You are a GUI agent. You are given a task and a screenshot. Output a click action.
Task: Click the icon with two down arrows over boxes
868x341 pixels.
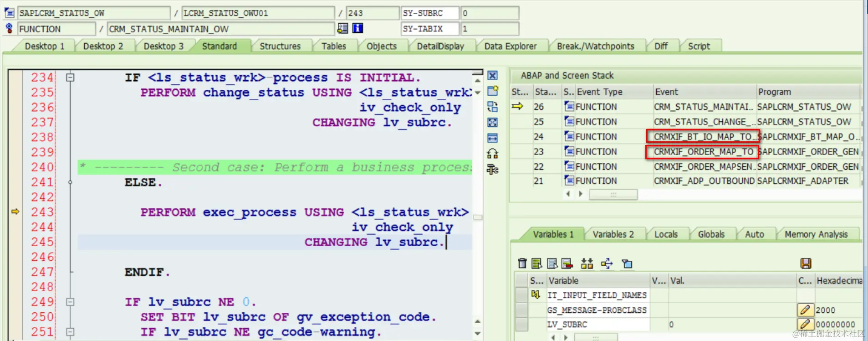pos(587,263)
